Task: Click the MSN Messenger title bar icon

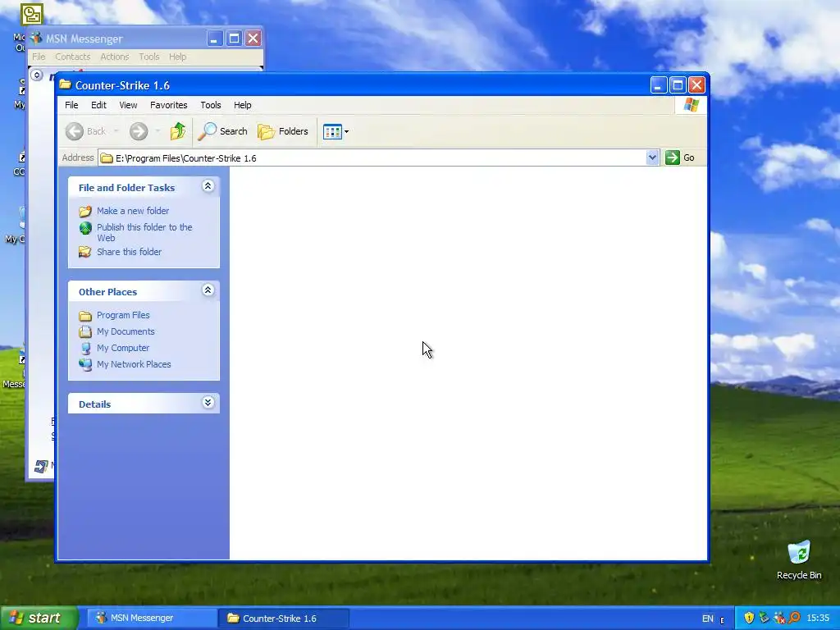Action: click(x=36, y=38)
